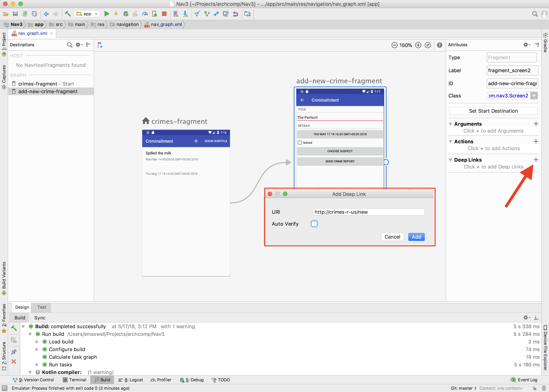Check the Solved checkbox in the preview
Viewport: 549px width, 392px height.
(x=300, y=142)
